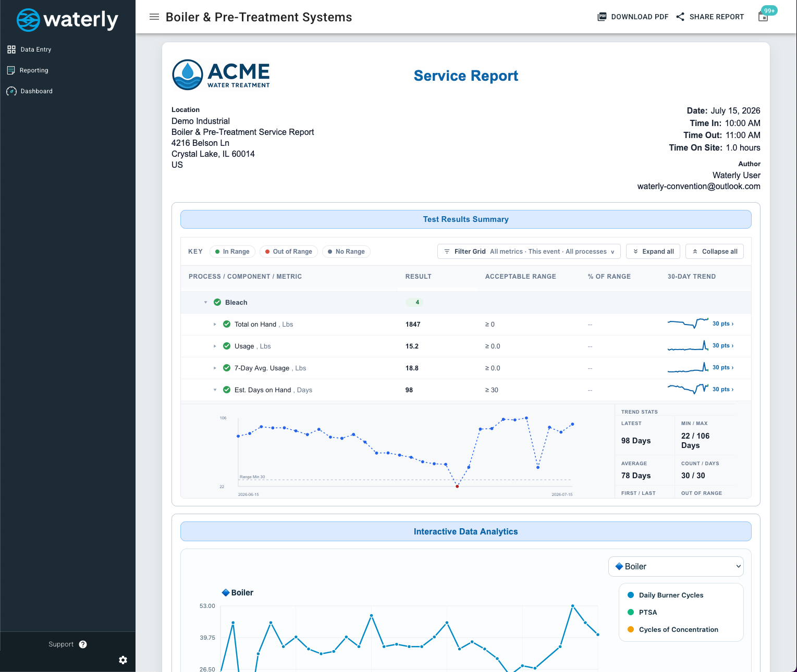Viewport: 797px width, 672px height.
Task: Click the red out-of-range point on trend chart
Action: (x=457, y=486)
